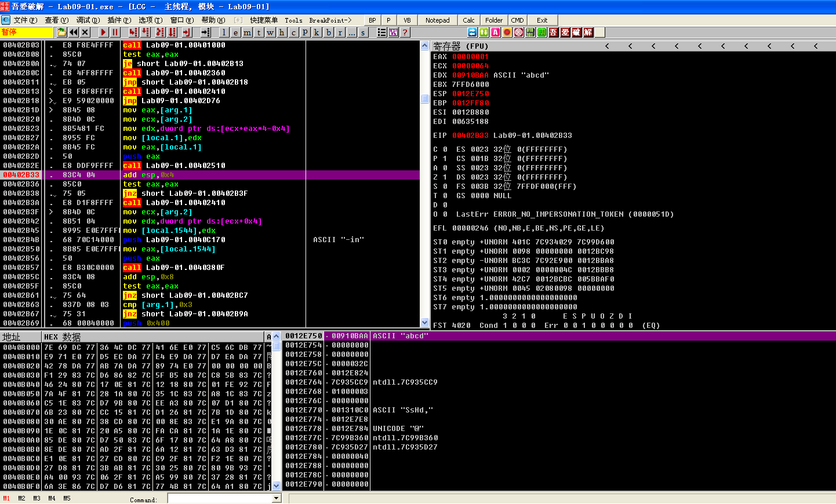Click the CMD button
The width and height of the screenshot is (836, 504).
tap(518, 20)
